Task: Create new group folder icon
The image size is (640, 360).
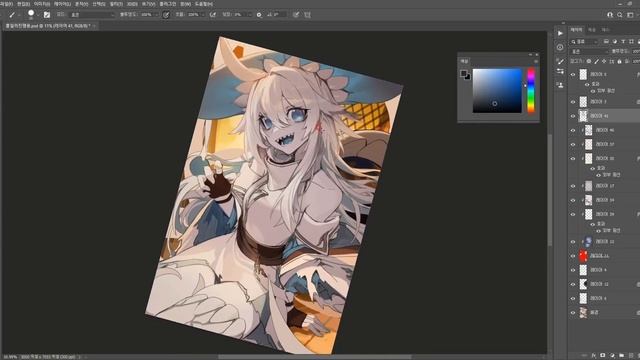Action: point(621,356)
